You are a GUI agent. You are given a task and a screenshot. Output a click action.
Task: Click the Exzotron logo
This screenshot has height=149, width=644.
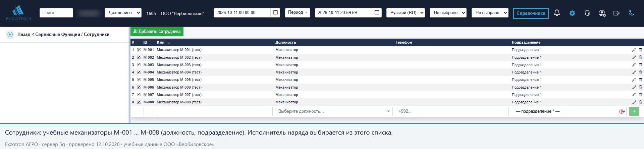(x=18, y=13)
